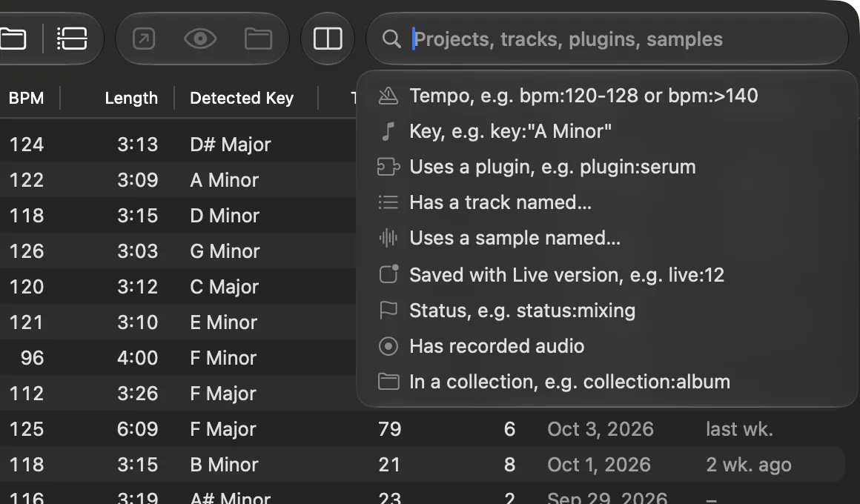This screenshot has width=860, height=504.
Task: Click the folder icon beside the eye
Action: click(x=258, y=39)
